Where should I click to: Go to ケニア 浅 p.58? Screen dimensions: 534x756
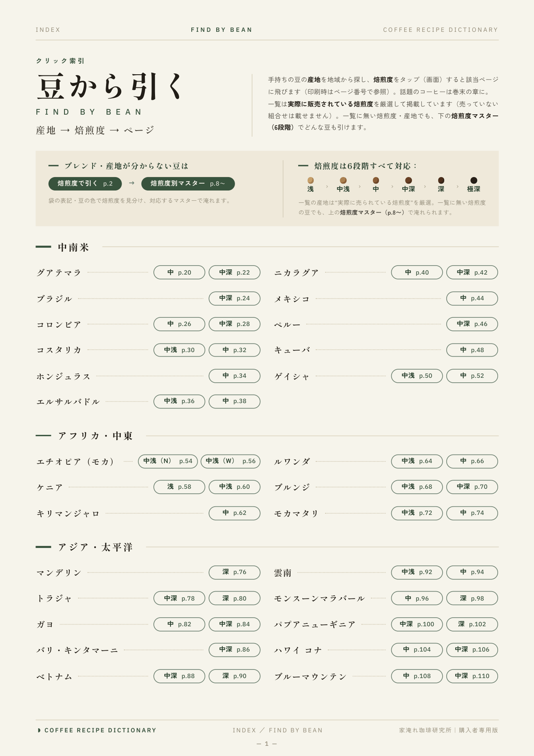pos(179,487)
